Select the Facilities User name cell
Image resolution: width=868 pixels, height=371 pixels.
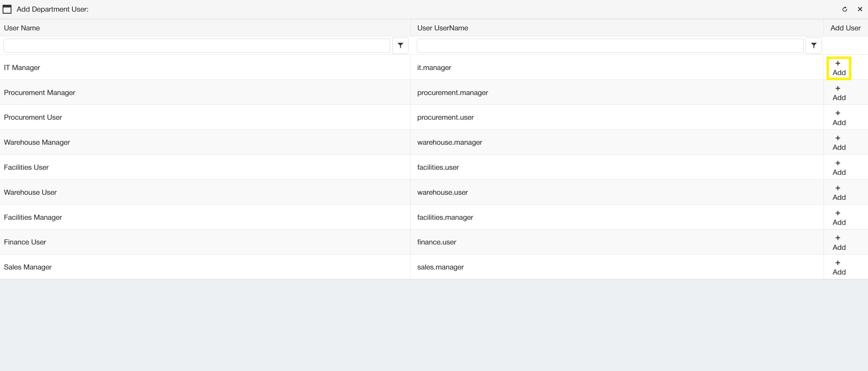click(x=205, y=167)
